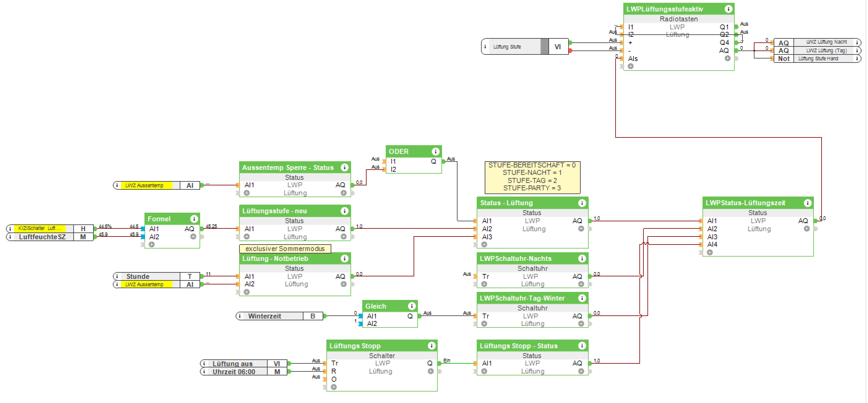Open info of LWPLüftungsstufeaktiv block

click(x=728, y=9)
